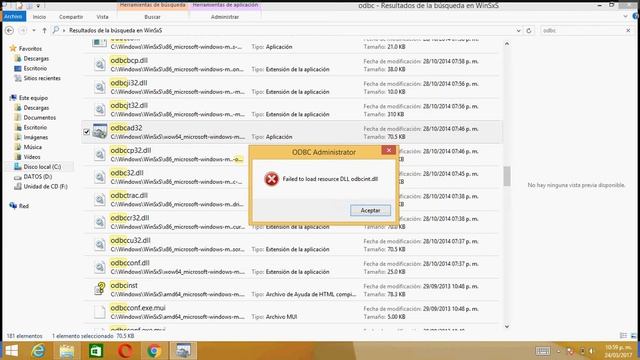Screen dimensions: 640x360
Task: Open the Buscar search tools tab
Action: 152,17
